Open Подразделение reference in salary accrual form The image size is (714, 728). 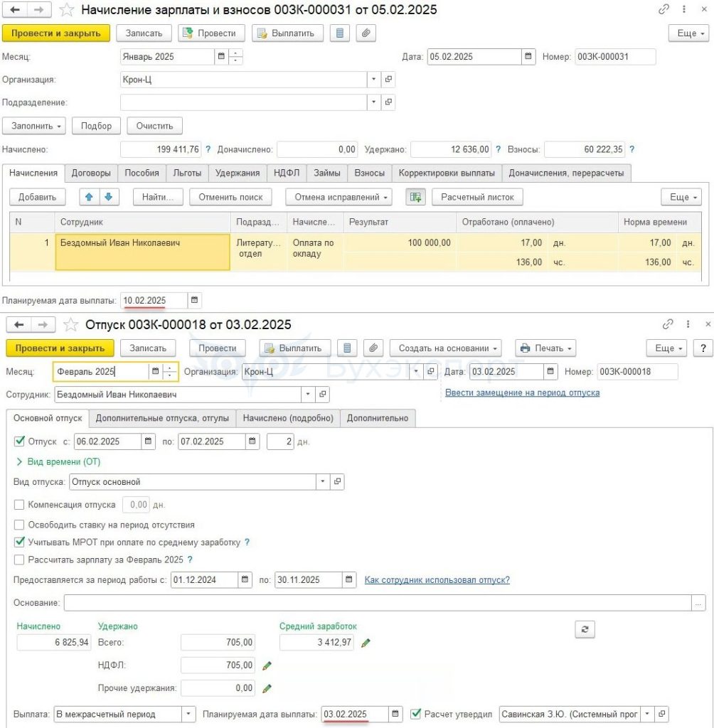388,102
